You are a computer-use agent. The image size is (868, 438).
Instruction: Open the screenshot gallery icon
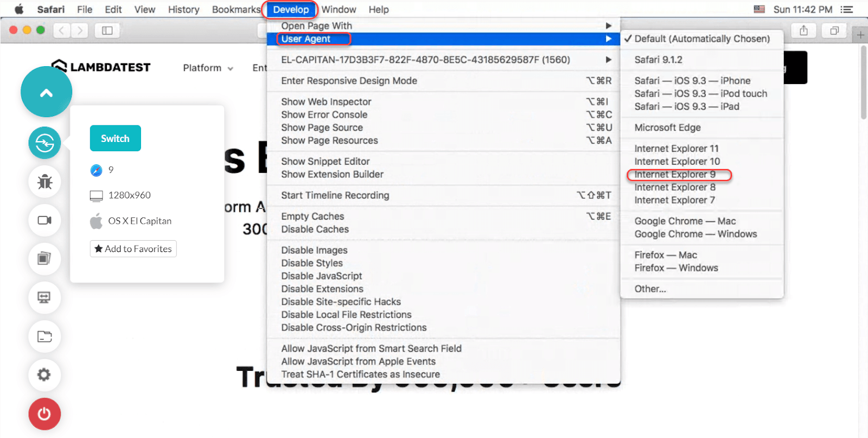point(44,259)
